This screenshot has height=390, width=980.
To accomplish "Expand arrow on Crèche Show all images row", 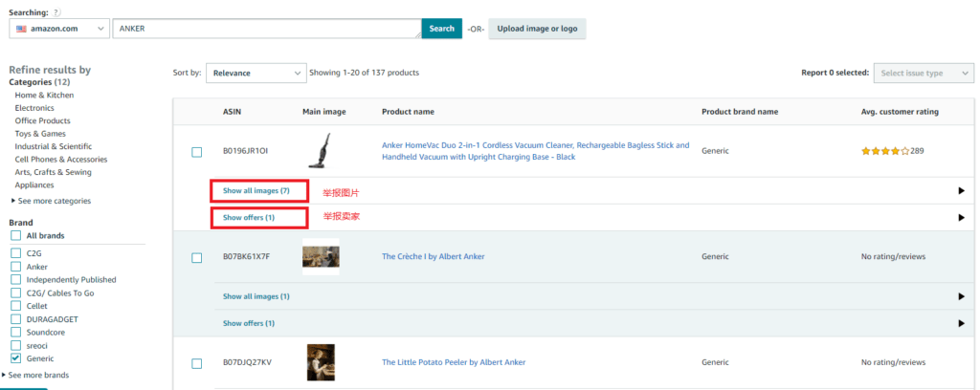I will [962, 296].
